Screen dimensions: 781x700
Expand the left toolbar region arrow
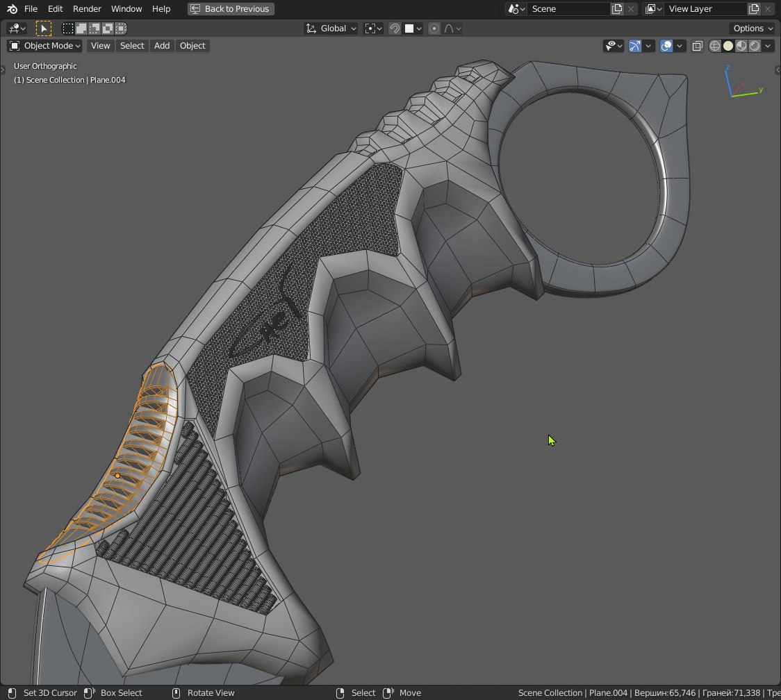point(3,69)
